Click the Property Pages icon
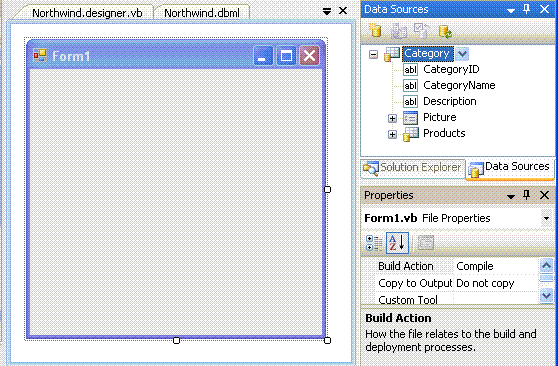 point(426,243)
